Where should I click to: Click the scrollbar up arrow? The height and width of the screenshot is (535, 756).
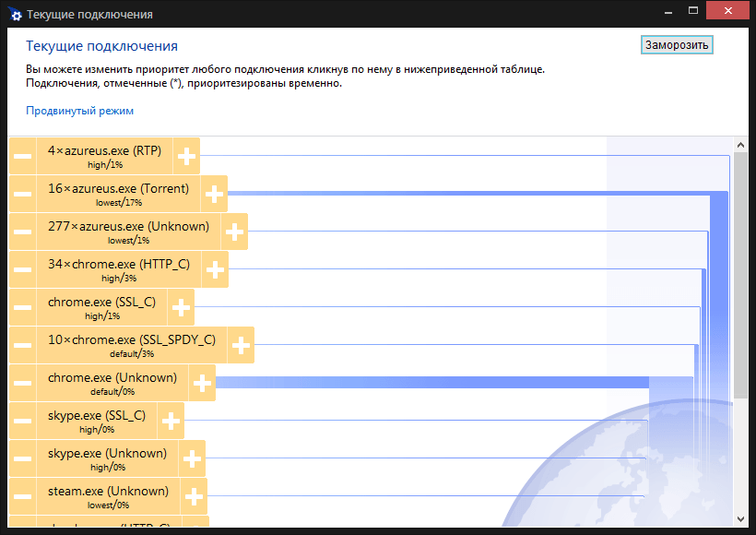[x=740, y=145]
